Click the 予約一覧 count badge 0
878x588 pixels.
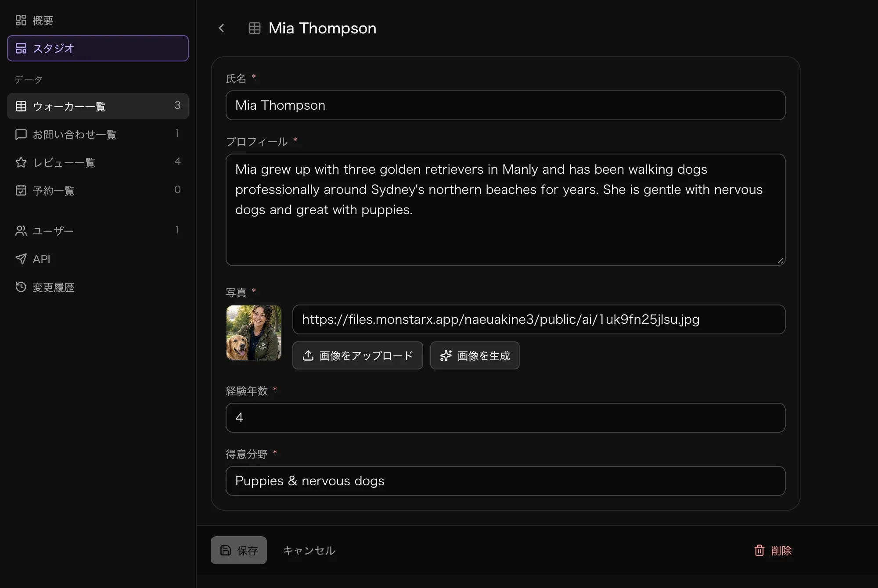point(177,190)
